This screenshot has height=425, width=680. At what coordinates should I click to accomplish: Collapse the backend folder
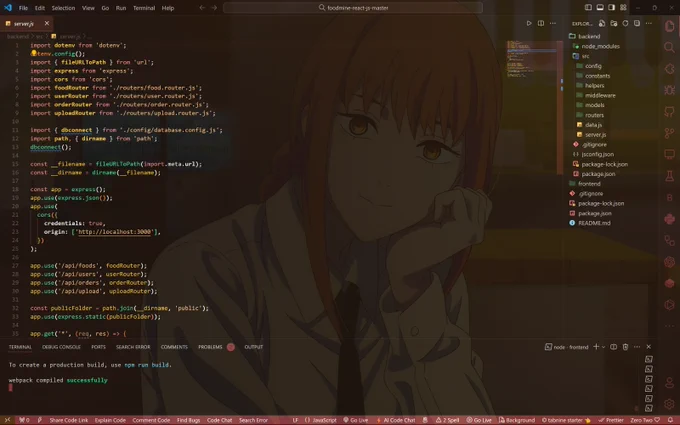click(589, 36)
